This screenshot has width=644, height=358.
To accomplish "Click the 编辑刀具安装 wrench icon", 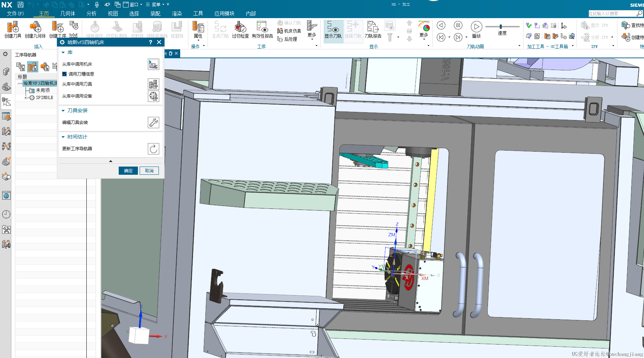I will [154, 123].
